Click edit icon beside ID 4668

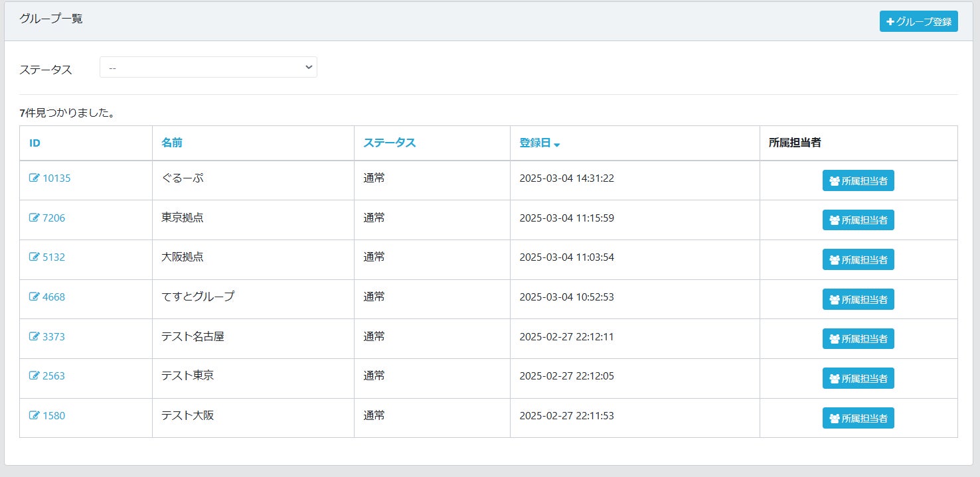35,297
